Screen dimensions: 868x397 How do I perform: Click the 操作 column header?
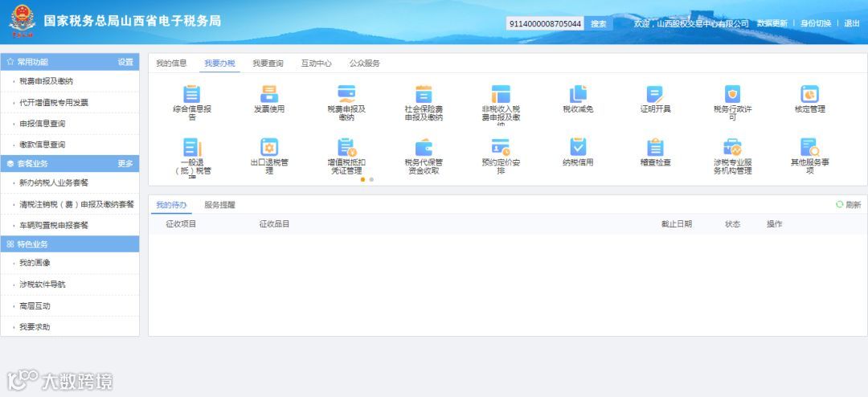tap(775, 224)
